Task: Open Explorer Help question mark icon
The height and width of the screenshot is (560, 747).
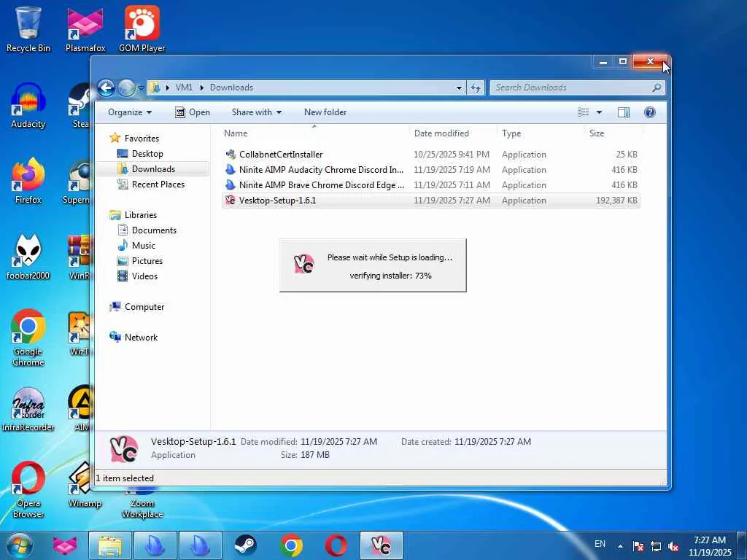Action: (650, 112)
